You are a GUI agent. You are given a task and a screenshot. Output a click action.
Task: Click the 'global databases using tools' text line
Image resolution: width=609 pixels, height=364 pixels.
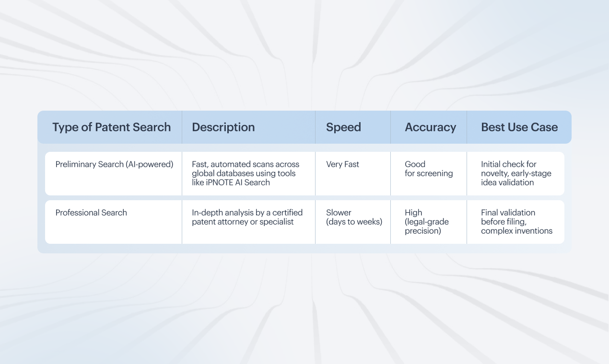(244, 173)
